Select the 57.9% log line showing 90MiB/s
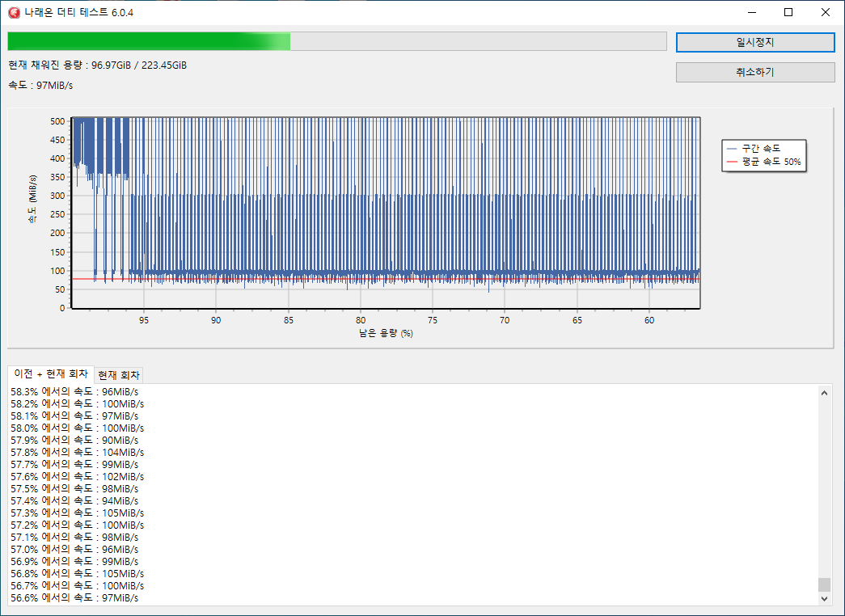This screenshot has height=616, width=845. pyautogui.click(x=74, y=441)
